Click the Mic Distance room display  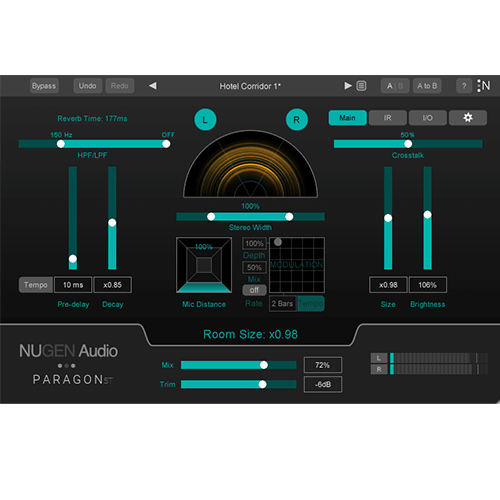[204, 265]
